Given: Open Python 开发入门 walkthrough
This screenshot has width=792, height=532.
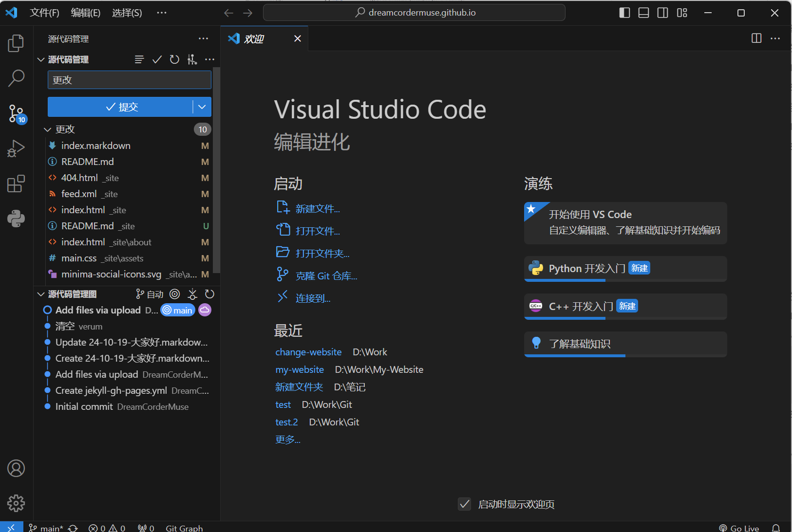Looking at the screenshot, I should coord(625,269).
